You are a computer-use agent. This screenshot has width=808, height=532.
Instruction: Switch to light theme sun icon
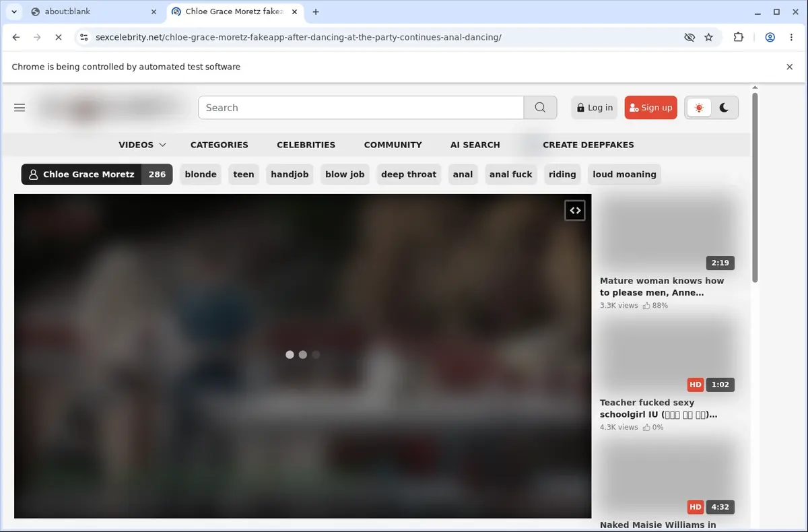point(699,108)
